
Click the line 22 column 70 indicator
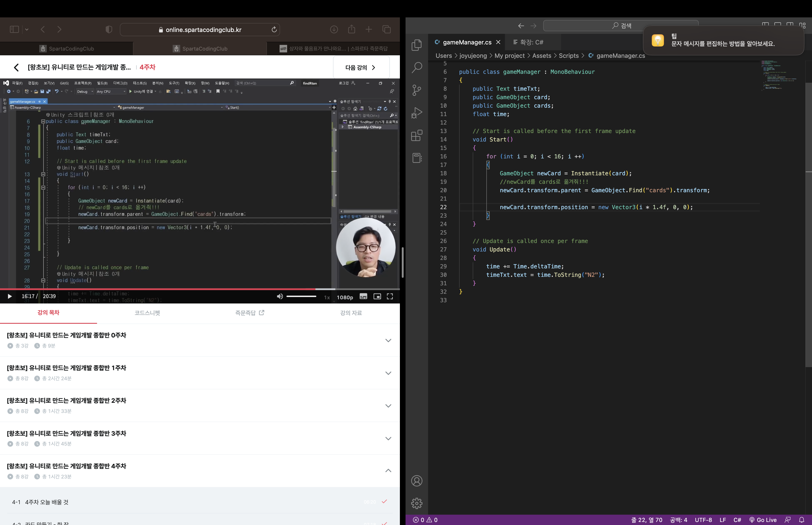[646, 520]
